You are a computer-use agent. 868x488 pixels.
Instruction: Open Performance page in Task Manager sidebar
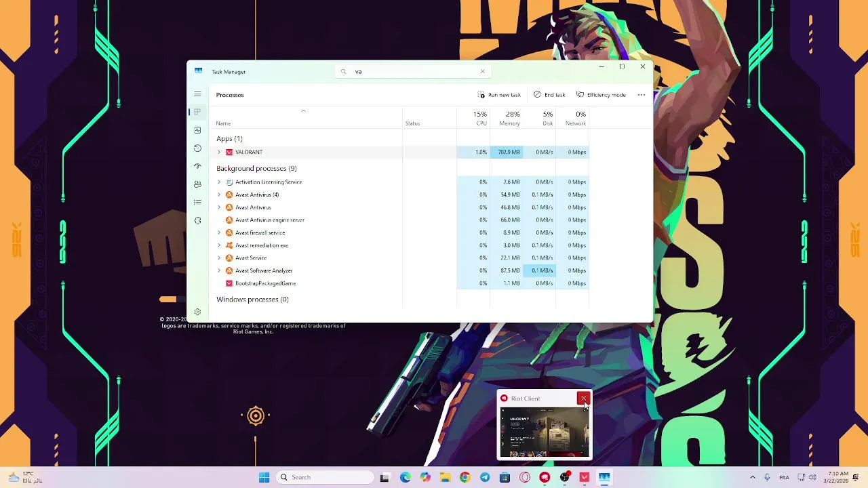coord(197,130)
